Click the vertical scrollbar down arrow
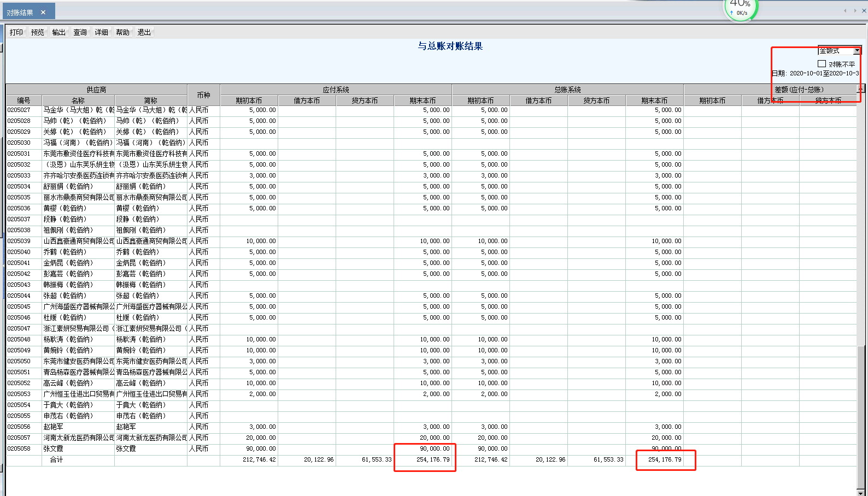The height and width of the screenshot is (496, 868). (861, 492)
